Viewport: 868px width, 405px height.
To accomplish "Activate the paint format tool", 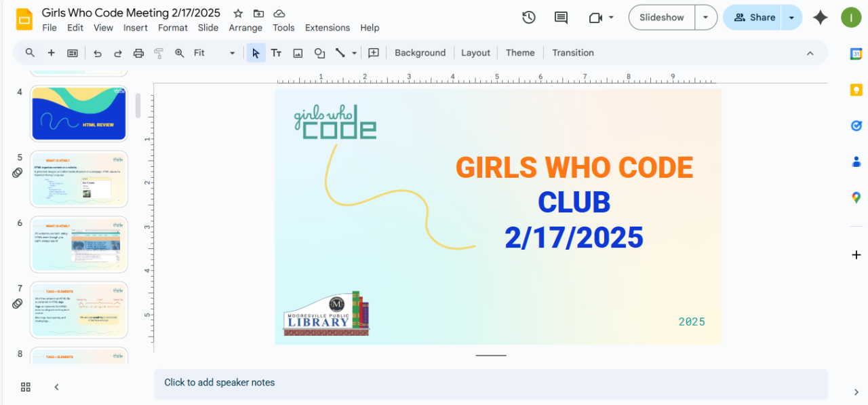I will click(x=159, y=53).
